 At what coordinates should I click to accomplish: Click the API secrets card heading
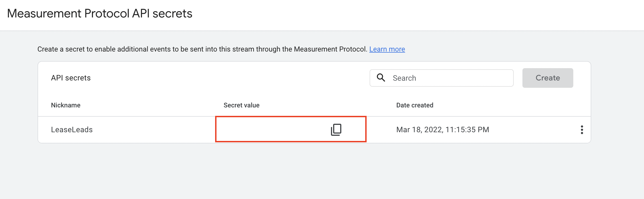click(71, 78)
